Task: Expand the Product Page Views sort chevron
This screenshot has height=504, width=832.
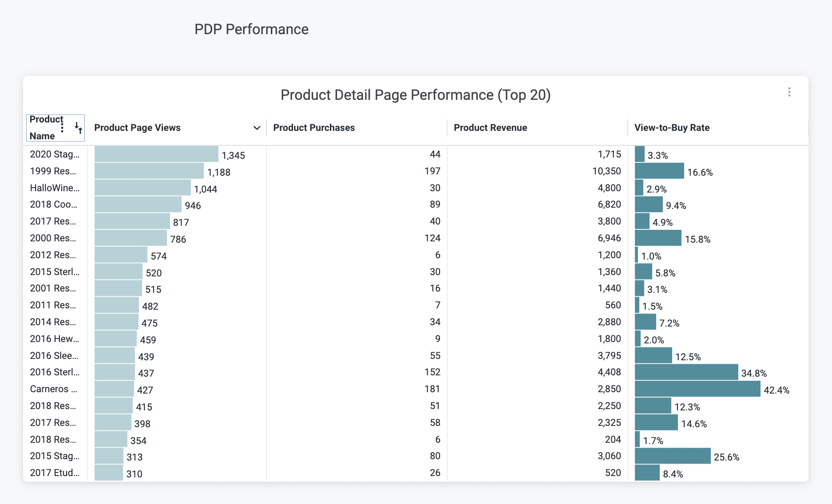Action: (257, 128)
